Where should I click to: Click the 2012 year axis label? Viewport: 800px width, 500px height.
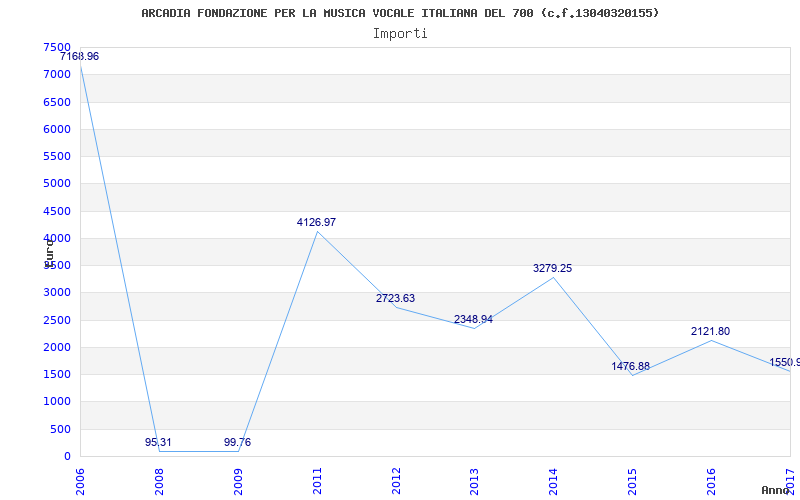[x=396, y=481]
